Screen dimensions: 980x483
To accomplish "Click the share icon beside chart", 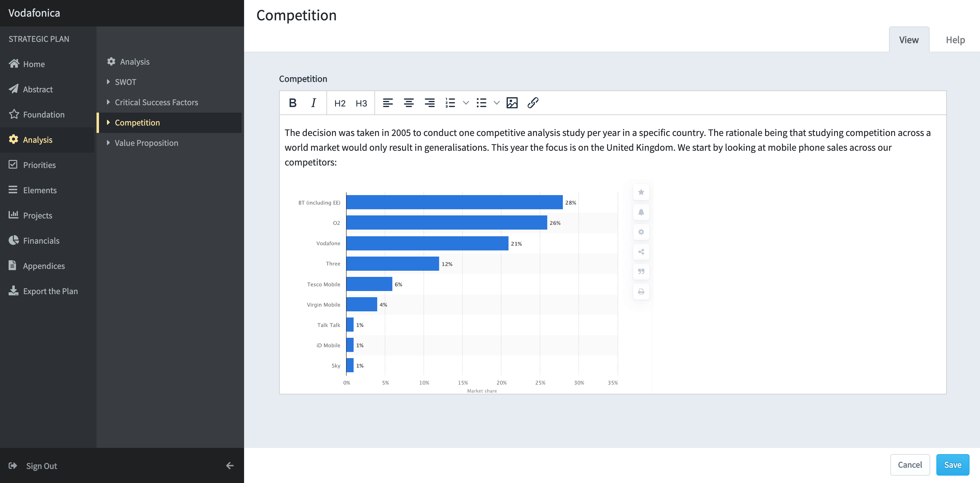I will [x=641, y=252].
